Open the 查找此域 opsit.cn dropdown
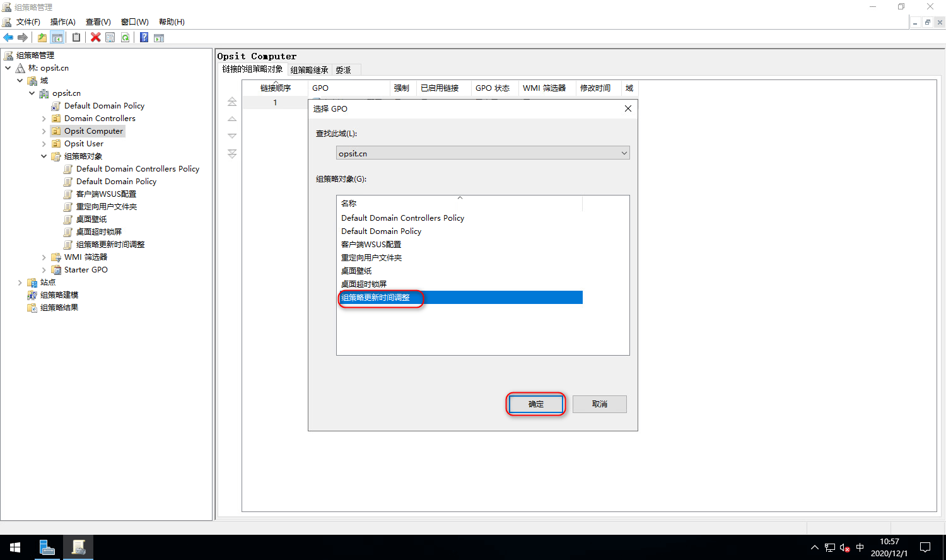The height and width of the screenshot is (560, 946). click(482, 153)
